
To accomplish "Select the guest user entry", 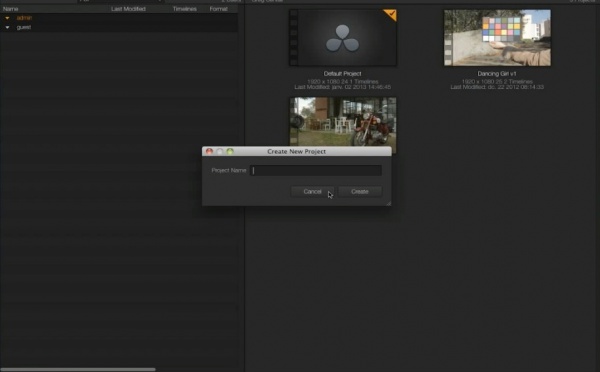I will pos(24,27).
